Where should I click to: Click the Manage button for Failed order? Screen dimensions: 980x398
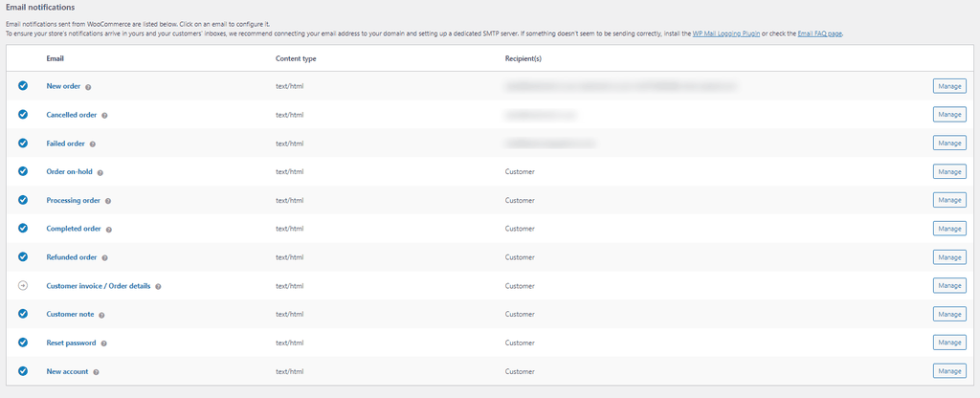949,144
